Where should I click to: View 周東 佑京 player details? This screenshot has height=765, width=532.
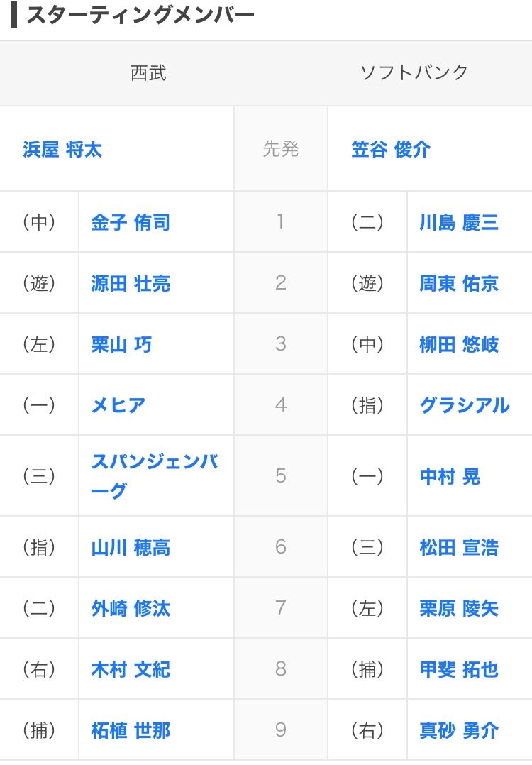point(459,283)
